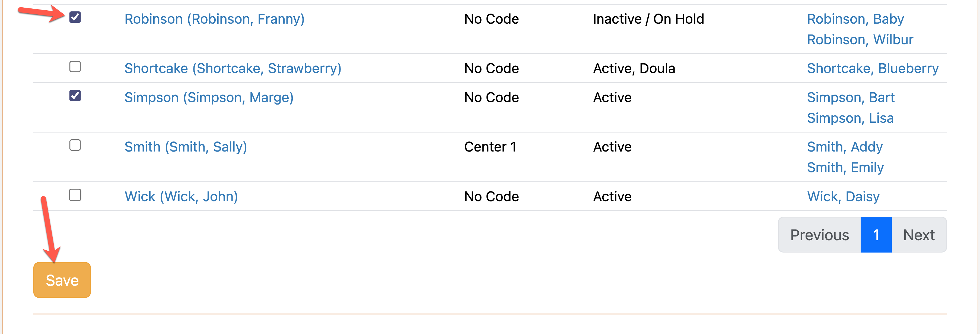View child Smith, Addy
Viewport: 980px width, 334px height.
tap(845, 147)
